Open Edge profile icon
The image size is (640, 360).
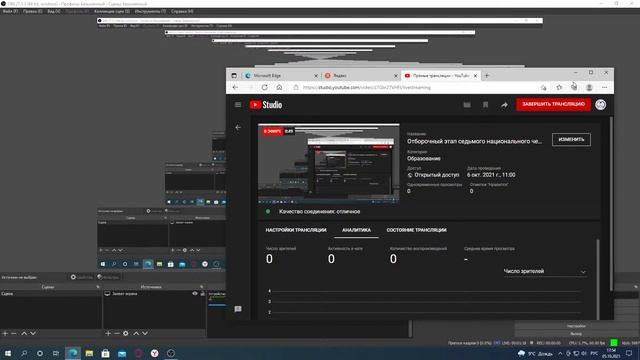pyautogui.click(x=589, y=87)
